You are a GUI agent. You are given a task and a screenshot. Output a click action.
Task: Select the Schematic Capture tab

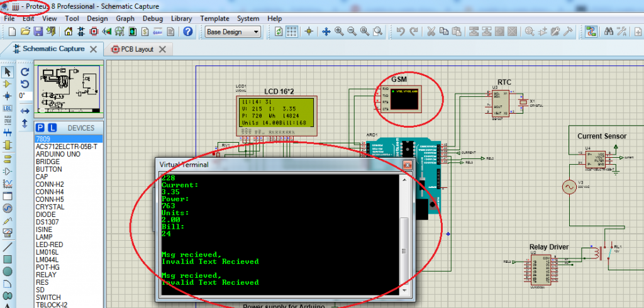coord(53,48)
